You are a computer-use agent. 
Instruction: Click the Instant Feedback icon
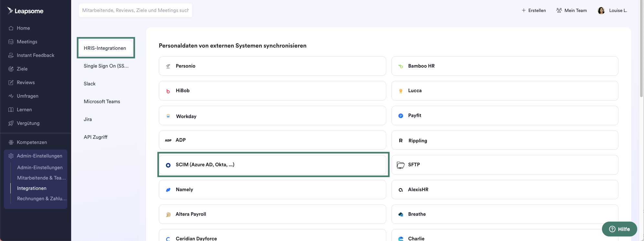tap(11, 55)
